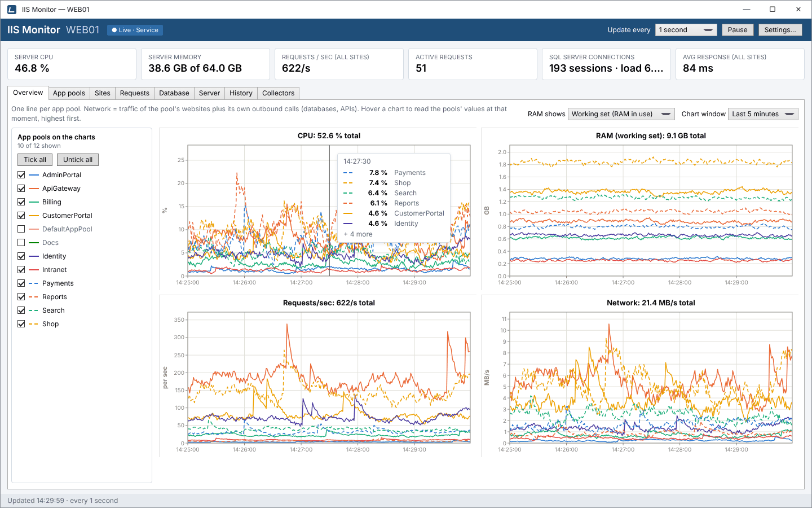
Task: Enable the DefaultAppPool checkbox
Action: [21, 229]
